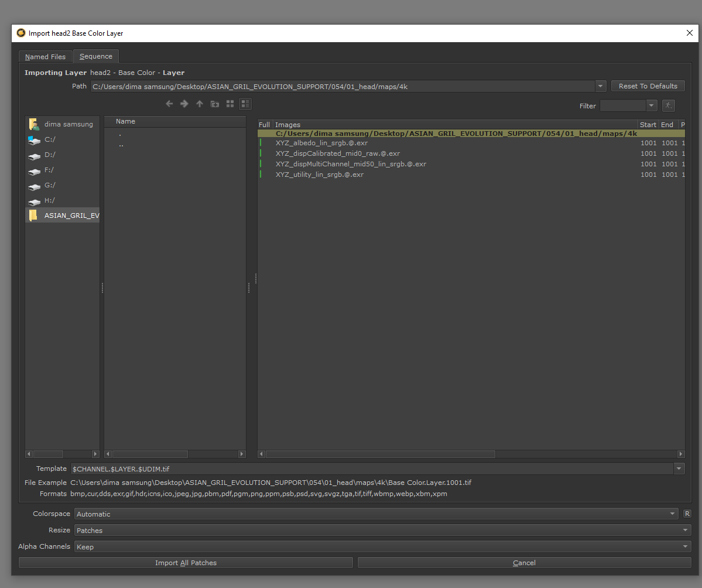
Task: Switch to the Named Files tab
Action: point(45,57)
